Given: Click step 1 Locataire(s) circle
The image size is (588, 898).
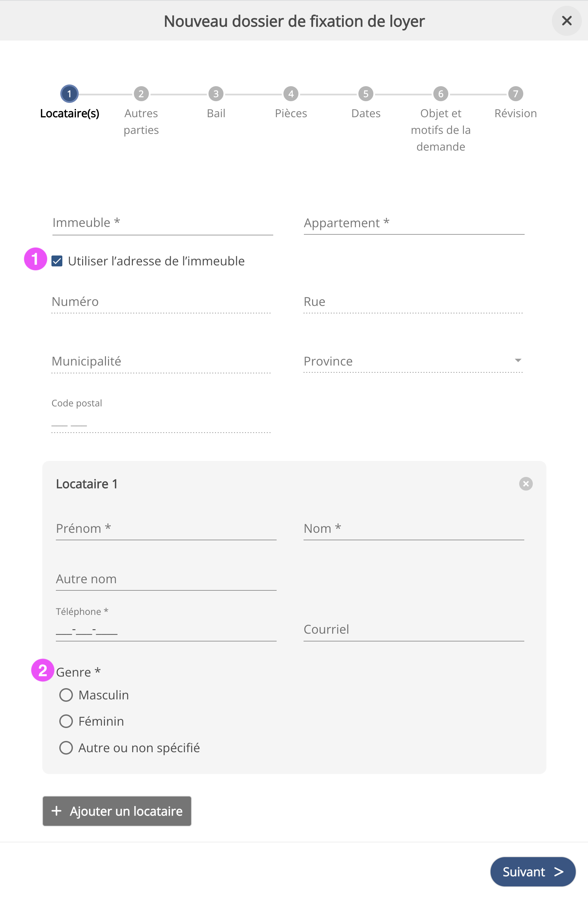Looking at the screenshot, I should coord(69,94).
